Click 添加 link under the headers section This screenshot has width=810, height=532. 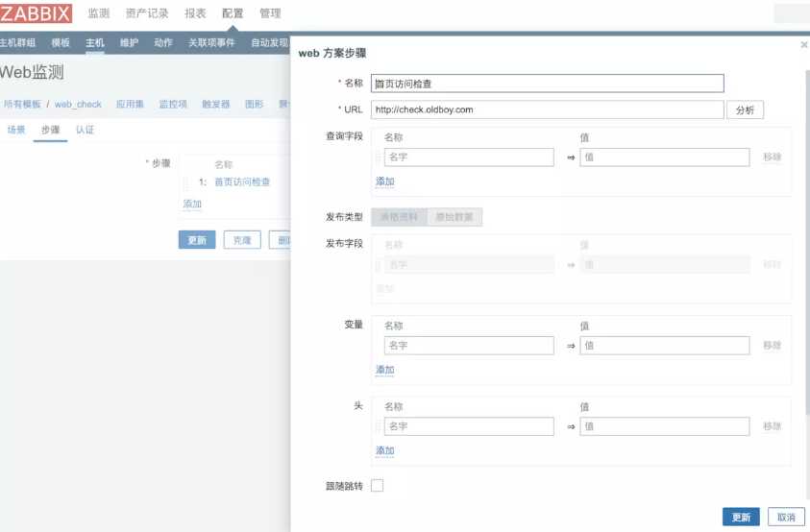pyautogui.click(x=384, y=450)
